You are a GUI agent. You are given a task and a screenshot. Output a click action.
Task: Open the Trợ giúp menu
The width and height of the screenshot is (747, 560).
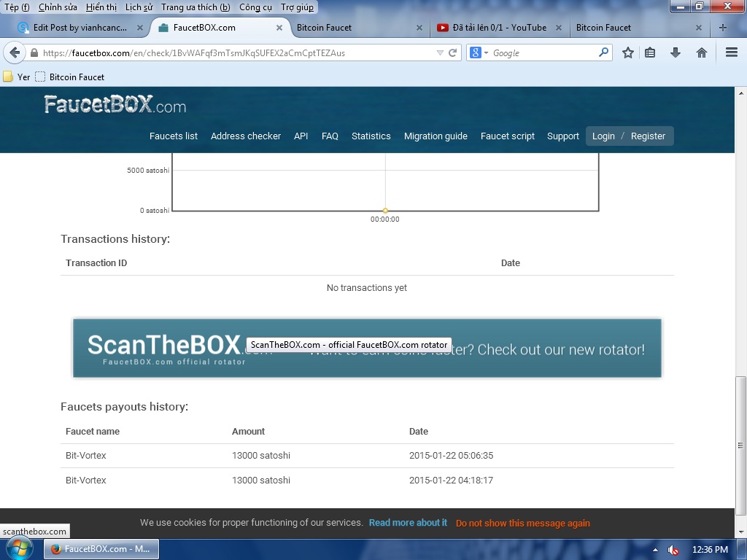pyautogui.click(x=298, y=7)
